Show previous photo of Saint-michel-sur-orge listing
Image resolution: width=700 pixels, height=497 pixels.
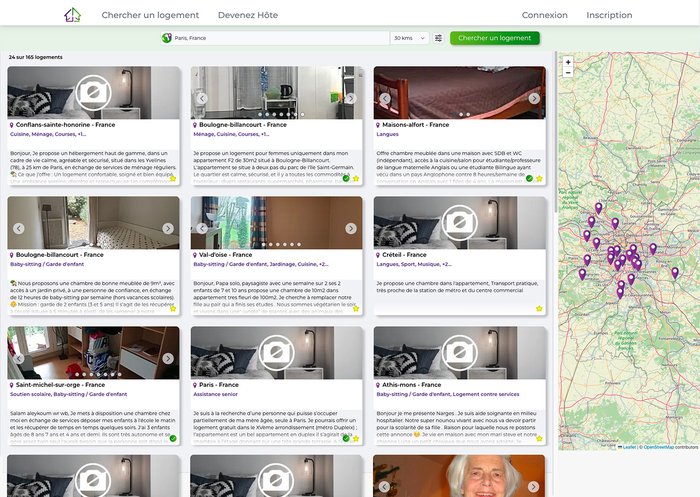[x=19, y=358]
